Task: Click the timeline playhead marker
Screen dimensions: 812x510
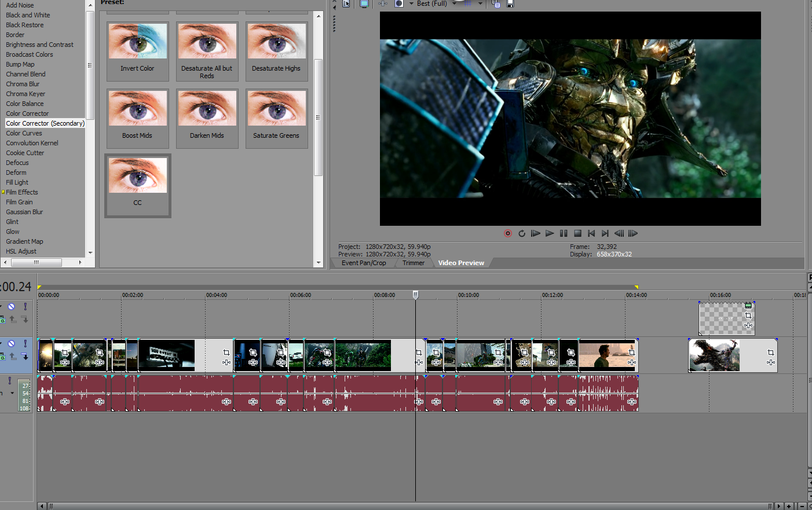Action: point(415,295)
